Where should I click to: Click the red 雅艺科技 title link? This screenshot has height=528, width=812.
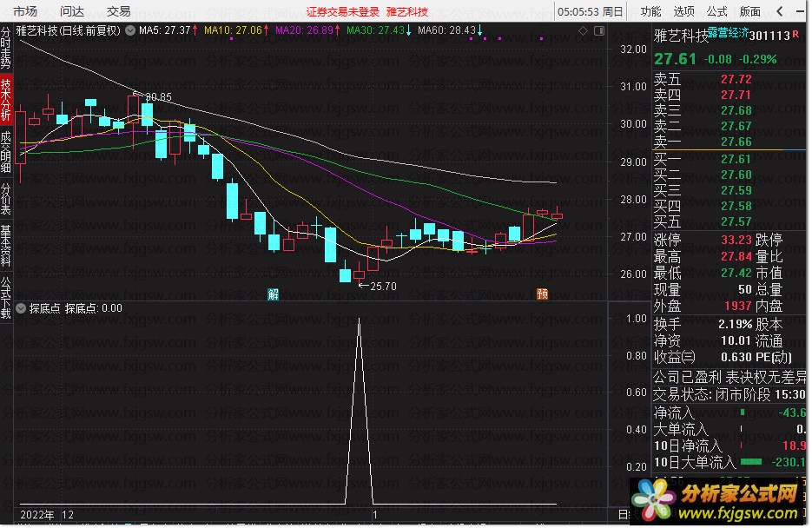[407, 11]
